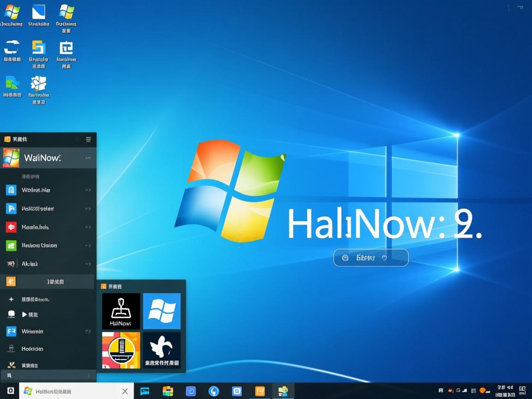Click inside the taskbar search input field
Viewport: 532px width, 399px height.
click(74, 391)
